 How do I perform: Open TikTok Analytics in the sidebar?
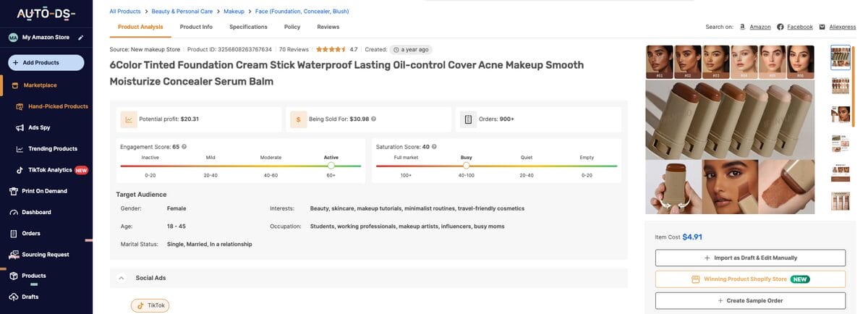[x=52, y=170]
